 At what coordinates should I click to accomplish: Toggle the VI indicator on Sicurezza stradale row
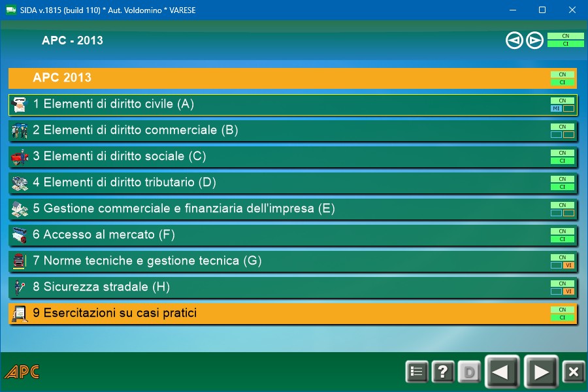coord(568,291)
